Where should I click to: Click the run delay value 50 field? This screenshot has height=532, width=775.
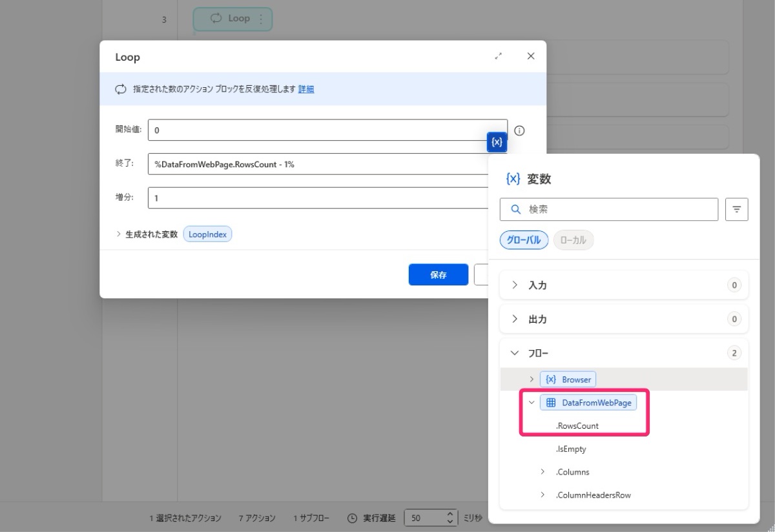point(425,518)
